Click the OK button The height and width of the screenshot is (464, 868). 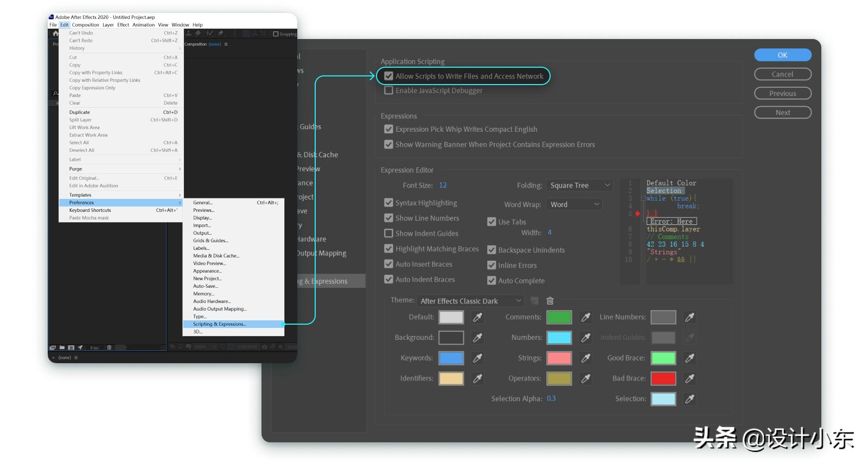(783, 55)
